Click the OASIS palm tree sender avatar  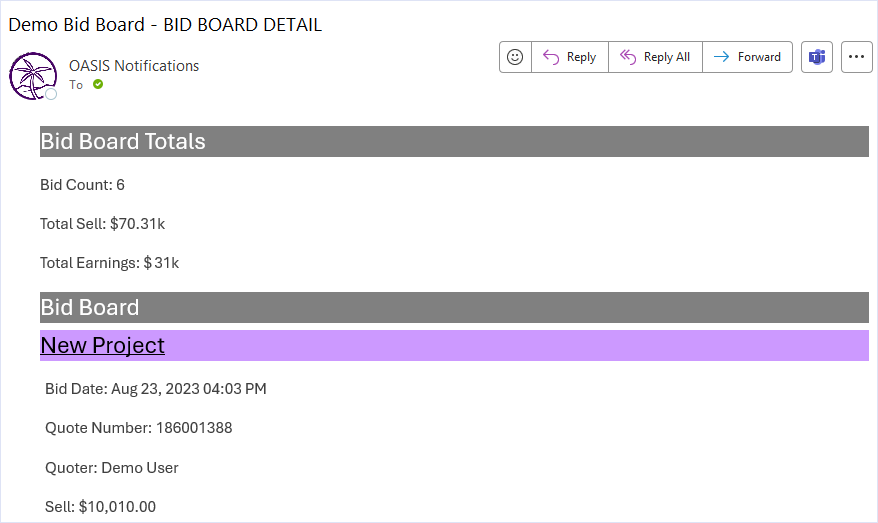tap(33, 76)
